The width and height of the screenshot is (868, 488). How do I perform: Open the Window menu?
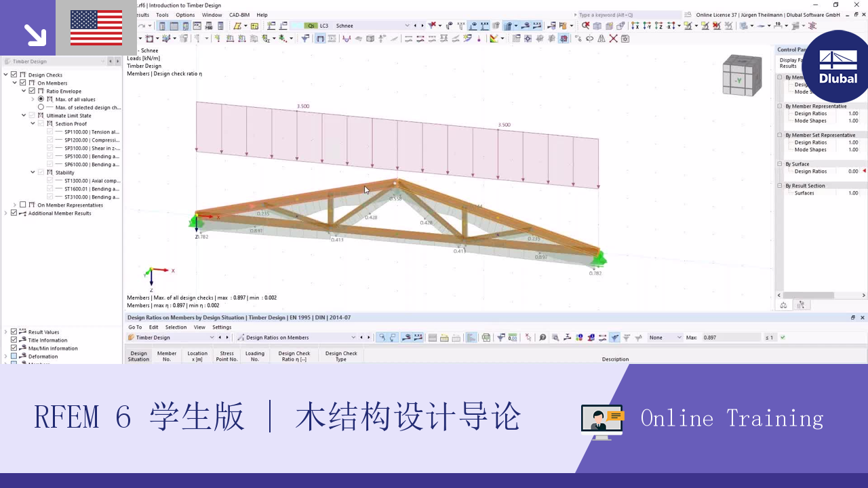pos(212,15)
